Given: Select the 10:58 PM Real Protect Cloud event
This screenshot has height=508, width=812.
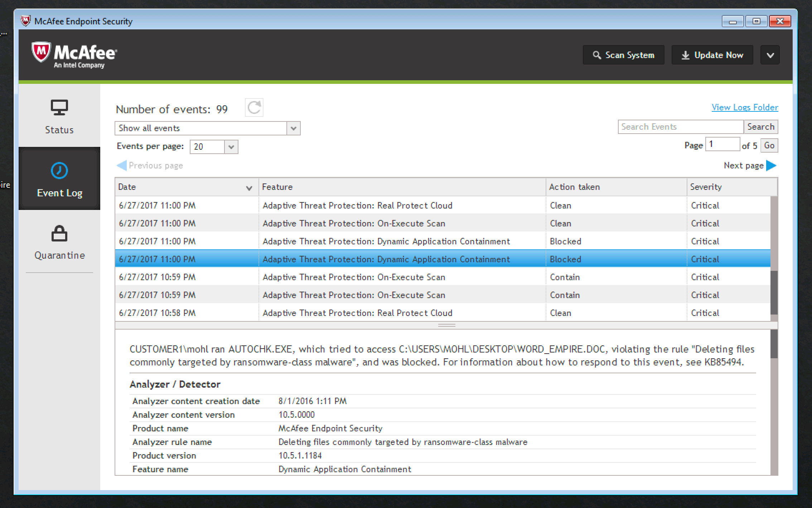Looking at the screenshot, I should pyautogui.click(x=357, y=313).
